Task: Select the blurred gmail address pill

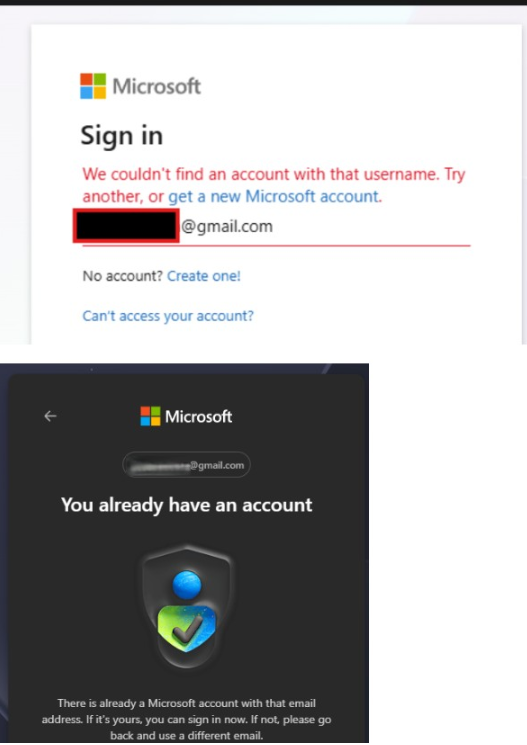Action: tap(186, 465)
